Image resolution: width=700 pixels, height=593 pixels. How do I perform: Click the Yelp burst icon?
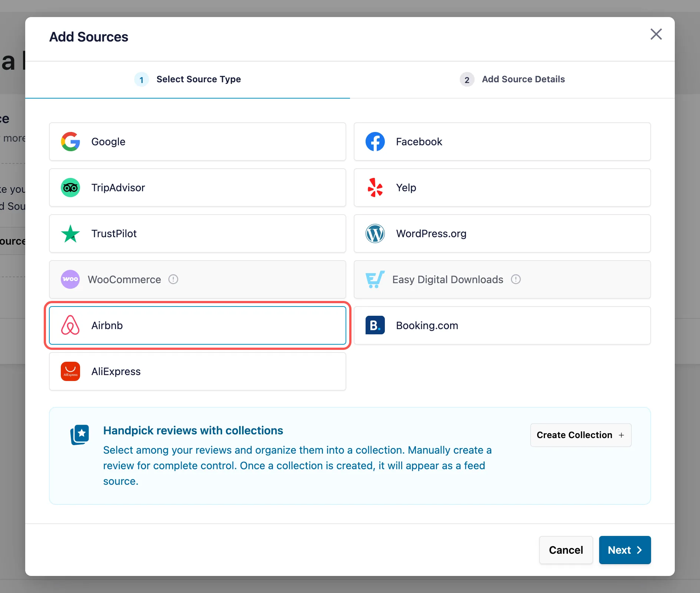[x=375, y=188]
